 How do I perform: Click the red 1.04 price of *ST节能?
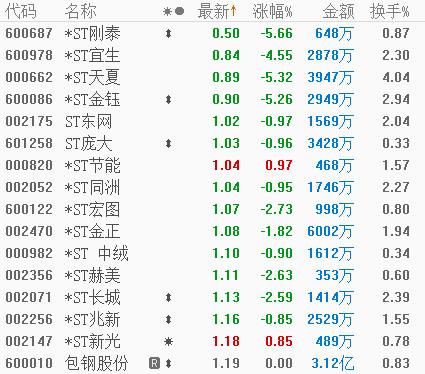[x=226, y=165]
